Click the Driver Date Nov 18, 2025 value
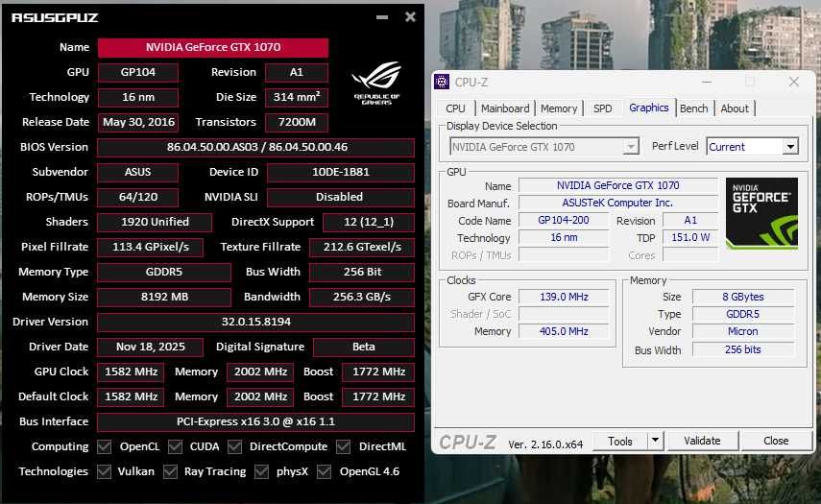Viewport: 821px width, 504px height. [150, 347]
